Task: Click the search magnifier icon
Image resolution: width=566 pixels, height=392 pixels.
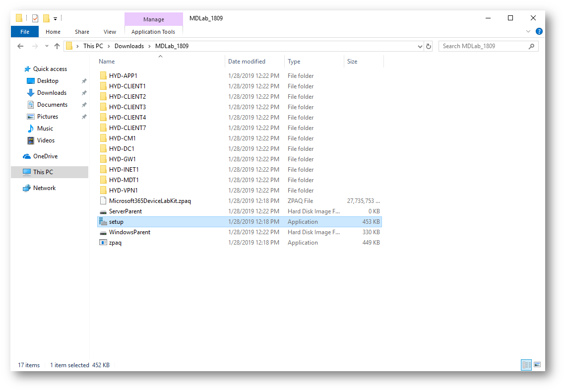Action: (531, 46)
